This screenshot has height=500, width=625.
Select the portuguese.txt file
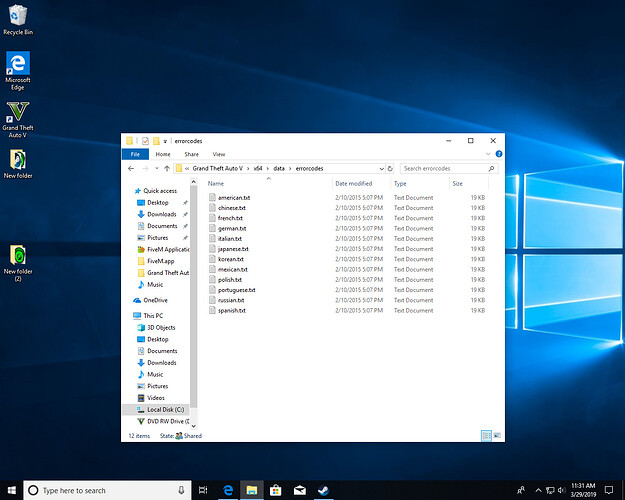[x=232, y=290]
